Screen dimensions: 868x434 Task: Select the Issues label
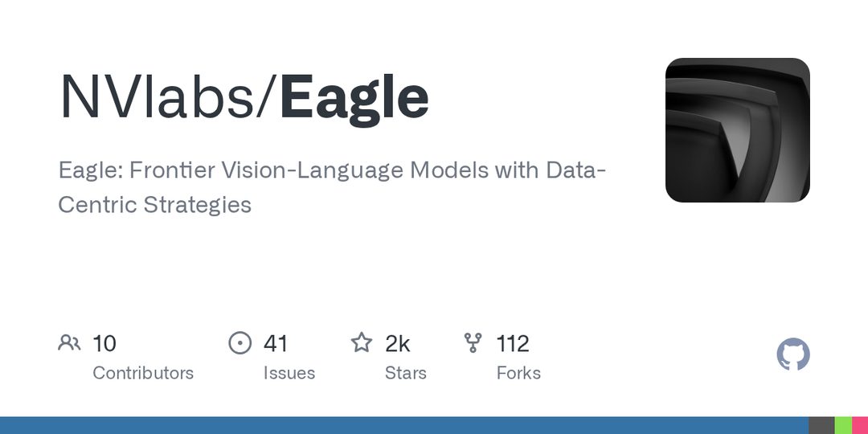[x=289, y=373]
